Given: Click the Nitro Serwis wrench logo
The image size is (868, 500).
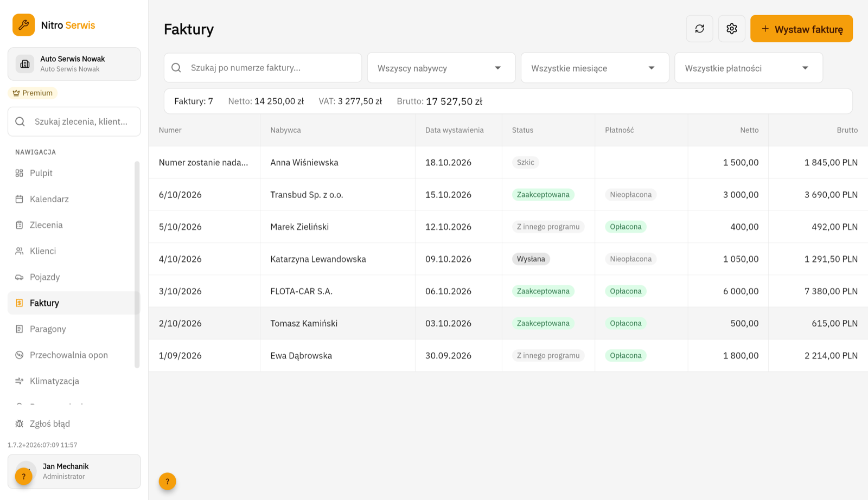Looking at the screenshot, I should pos(24,25).
